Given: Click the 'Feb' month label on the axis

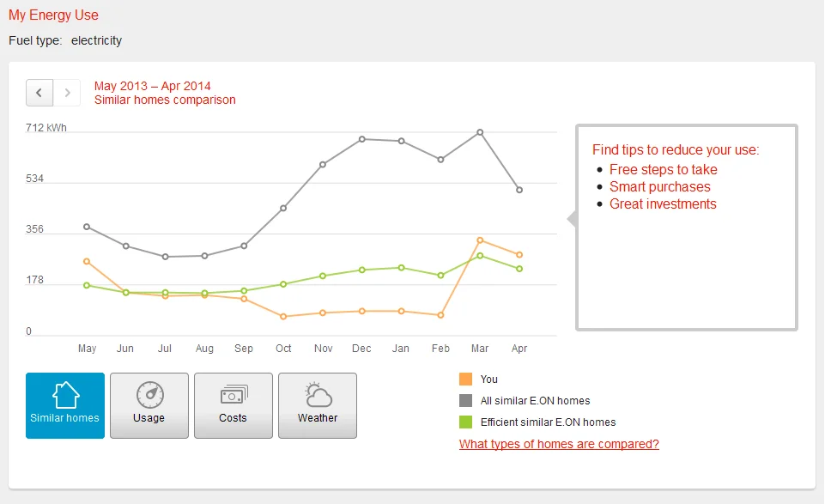Looking at the screenshot, I should pyautogui.click(x=440, y=349).
